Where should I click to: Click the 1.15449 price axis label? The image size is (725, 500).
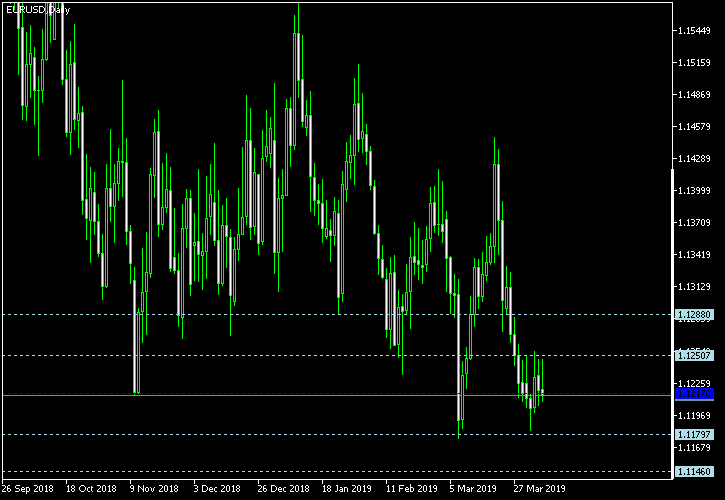(694, 31)
